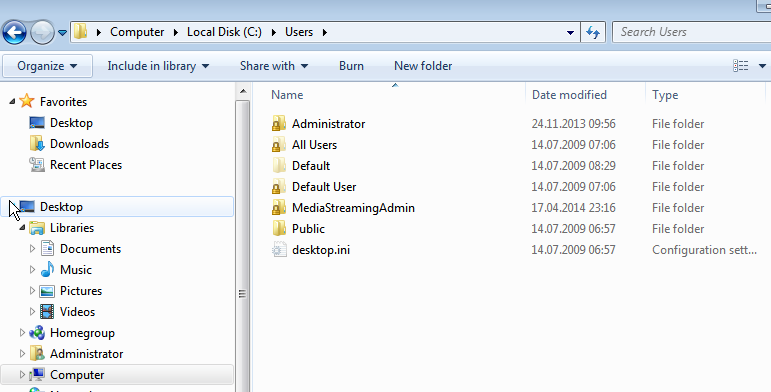Open the Organize menu
Viewport: 771px width, 392px height.
(x=47, y=66)
